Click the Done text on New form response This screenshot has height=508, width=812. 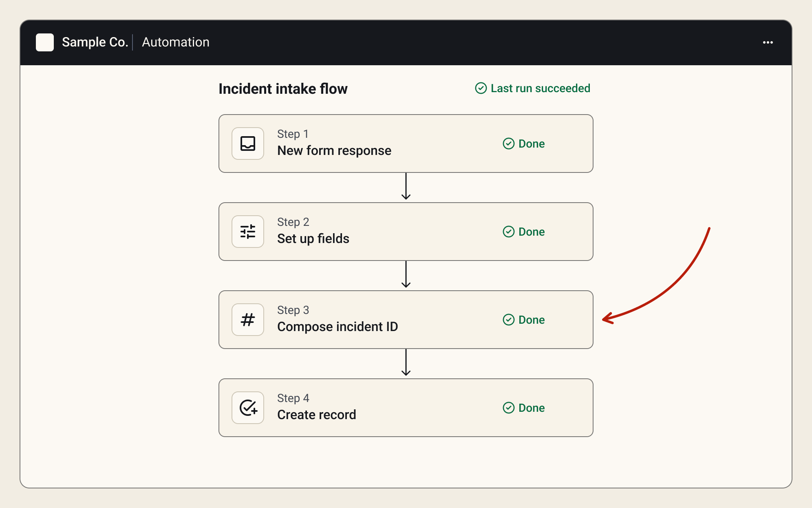[x=532, y=144]
